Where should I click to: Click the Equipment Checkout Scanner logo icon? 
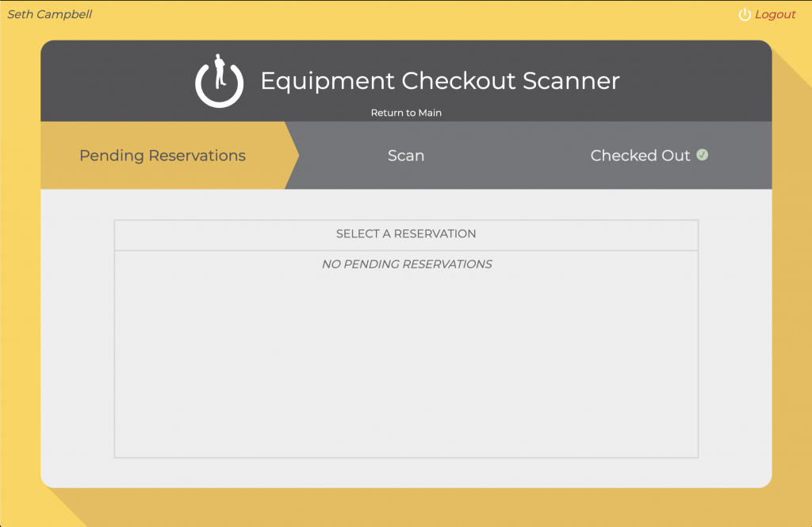219,81
